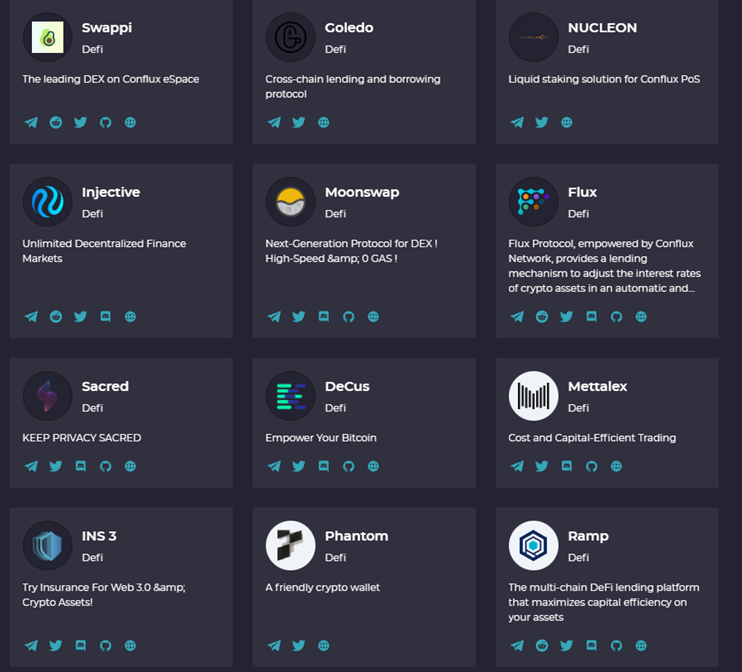Open Mettalex's Telegram icon
The height and width of the screenshot is (672, 742).
click(517, 466)
